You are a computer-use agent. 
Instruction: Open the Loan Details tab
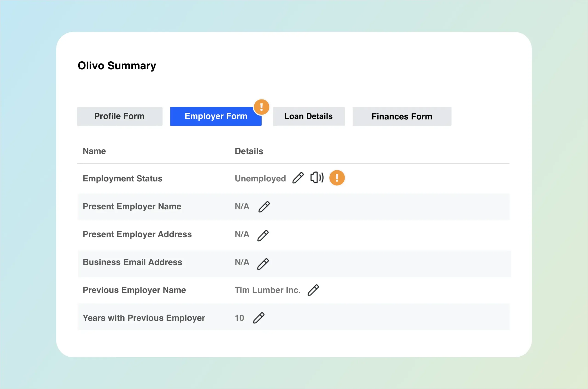(308, 116)
